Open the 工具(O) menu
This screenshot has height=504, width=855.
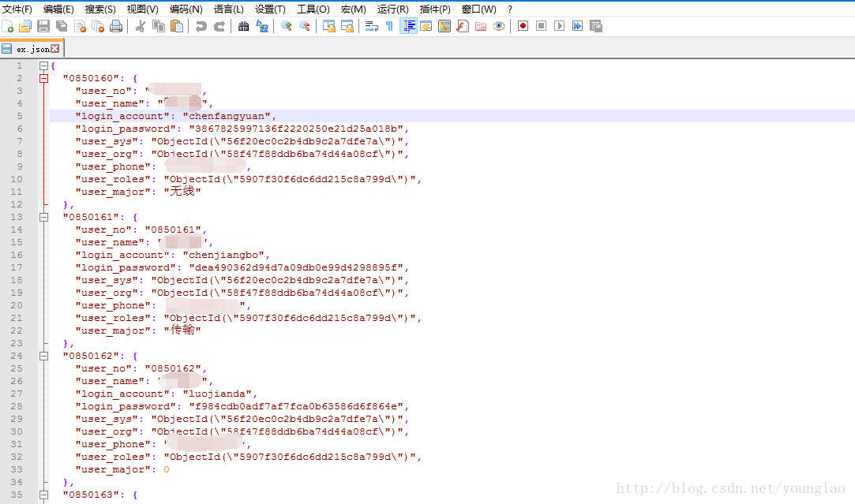(x=313, y=9)
